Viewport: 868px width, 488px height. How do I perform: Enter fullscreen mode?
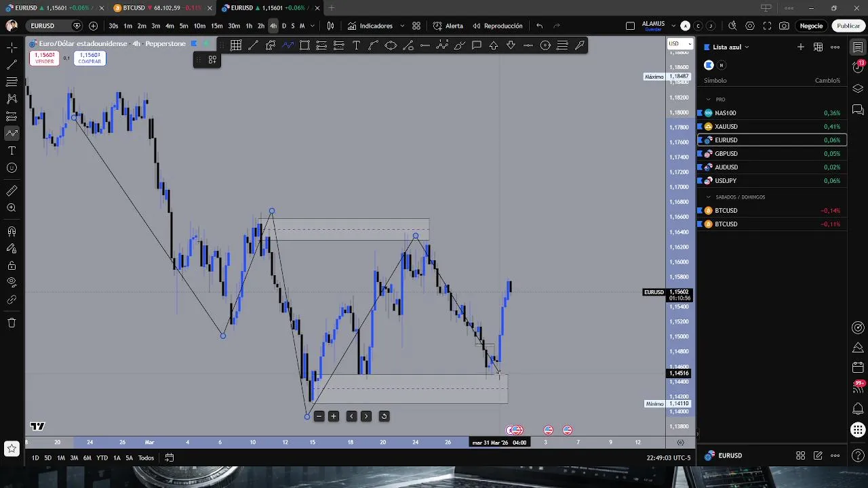point(767,26)
